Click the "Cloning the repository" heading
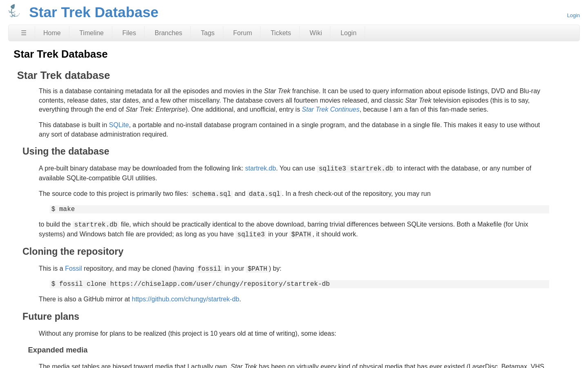 click(73, 251)
